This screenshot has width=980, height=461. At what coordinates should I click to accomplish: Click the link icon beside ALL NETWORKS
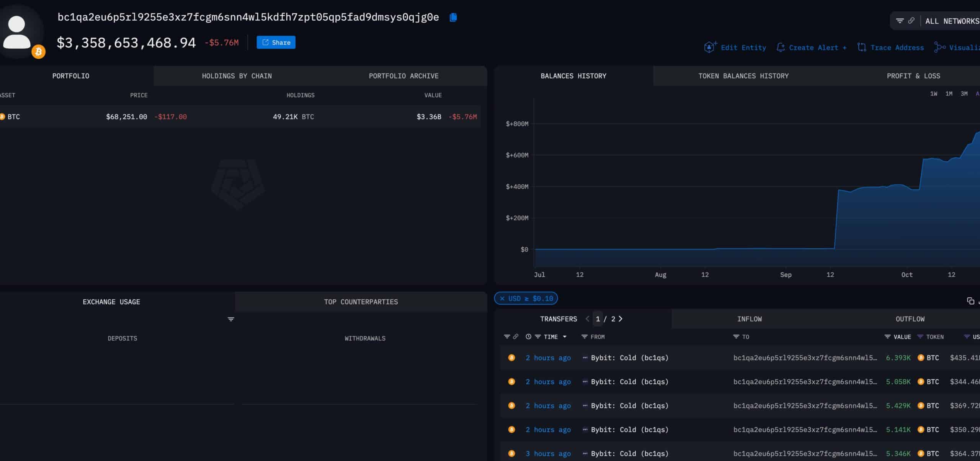point(911,21)
